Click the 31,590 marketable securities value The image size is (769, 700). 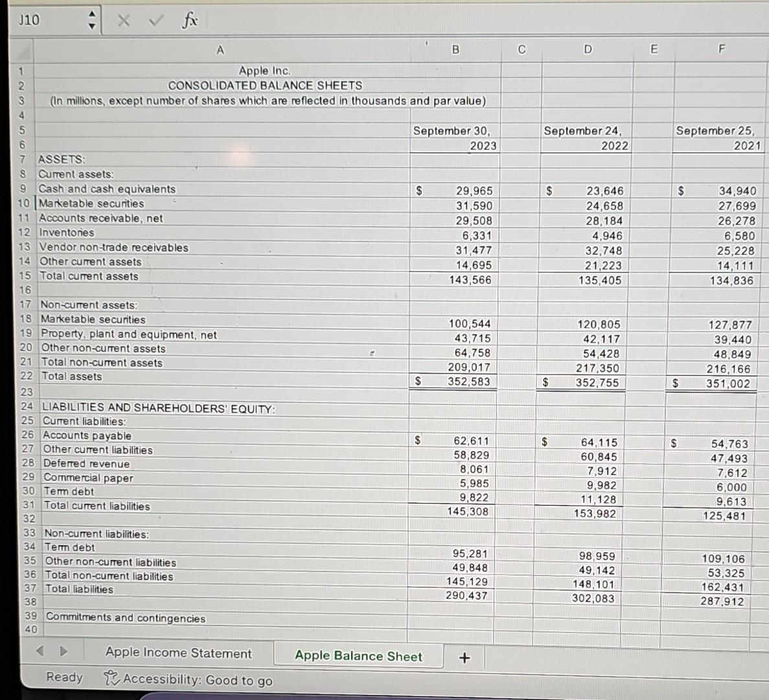click(474, 205)
